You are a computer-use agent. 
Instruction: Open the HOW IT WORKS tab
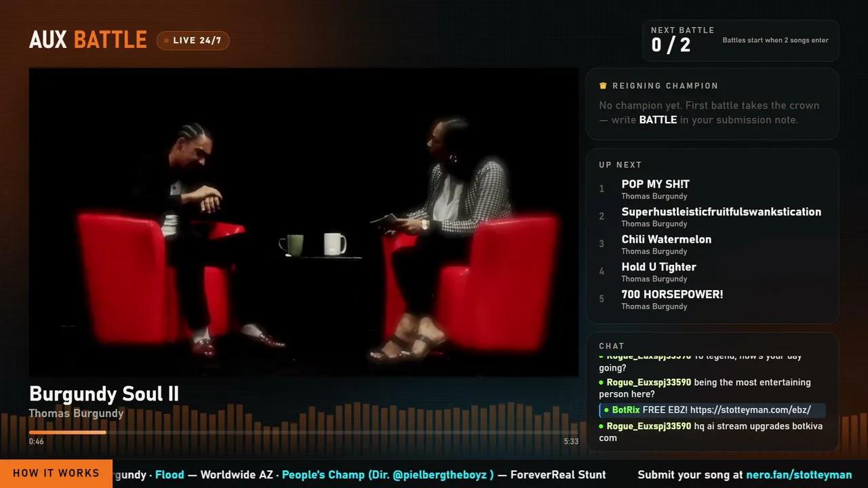coord(56,473)
